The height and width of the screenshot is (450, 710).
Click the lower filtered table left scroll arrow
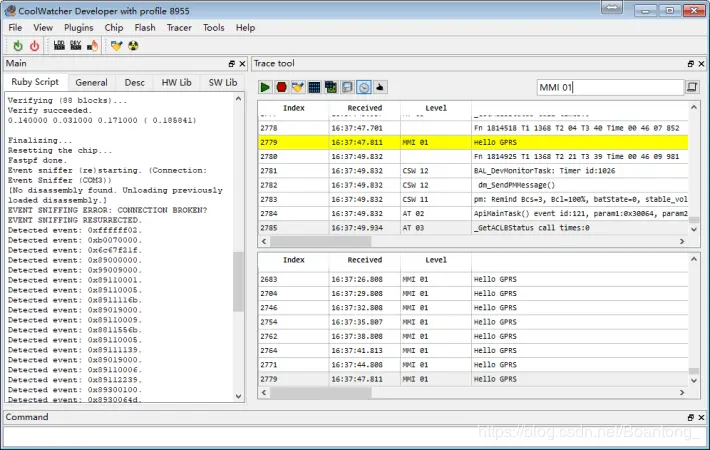264,393
